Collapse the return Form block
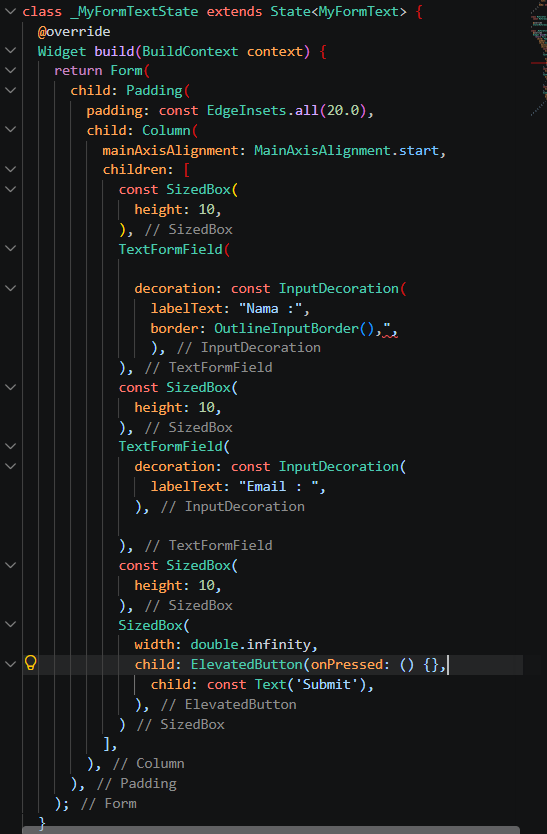Viewport: 547px width, 834px height. [x=10, y=70]
